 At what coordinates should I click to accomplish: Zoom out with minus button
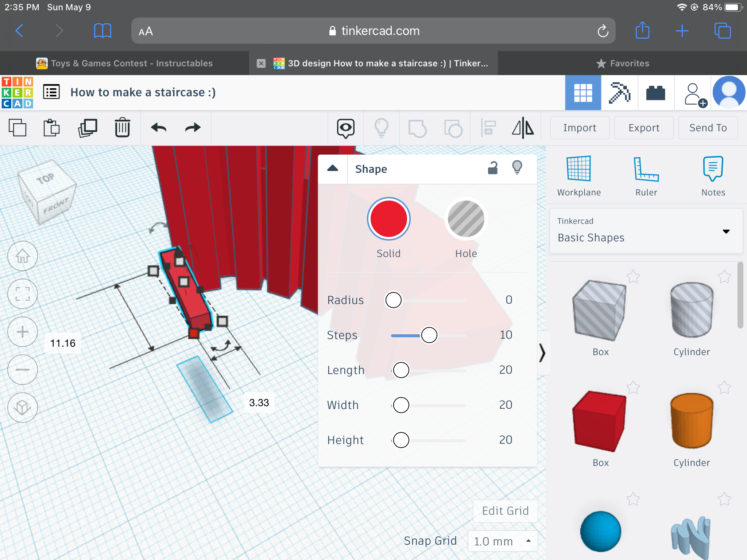click(23, 370)
